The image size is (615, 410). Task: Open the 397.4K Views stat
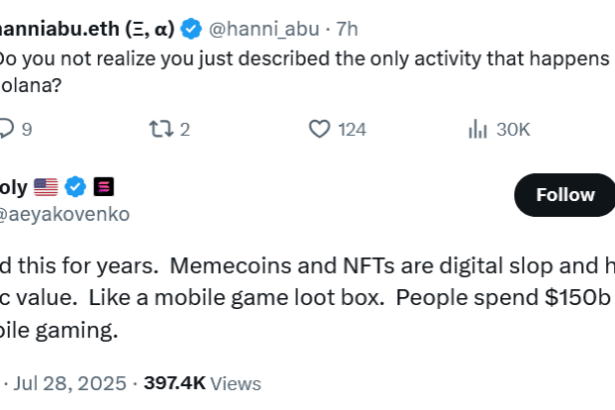point(202,384)
